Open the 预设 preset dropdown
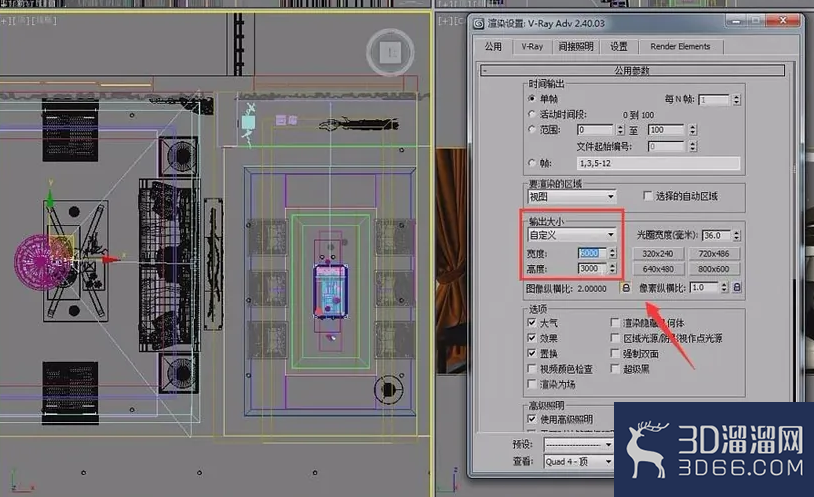Screen dimensions: 814x497 point(578,445)
